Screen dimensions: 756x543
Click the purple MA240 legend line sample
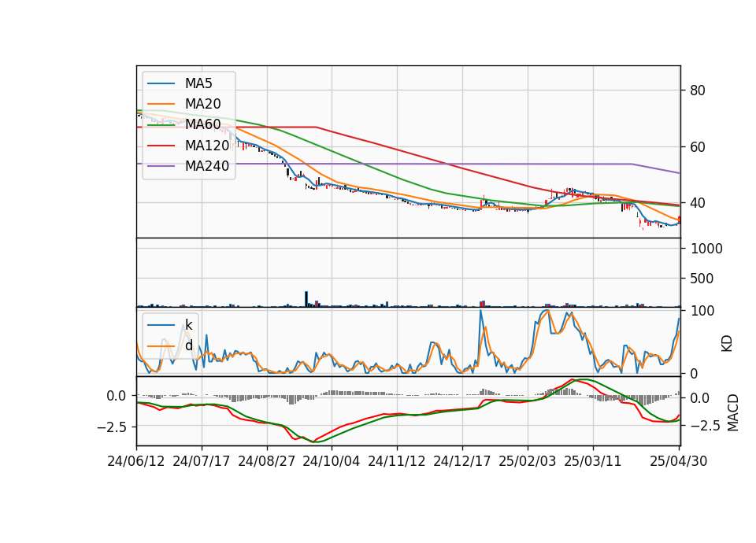pos(161,166)
